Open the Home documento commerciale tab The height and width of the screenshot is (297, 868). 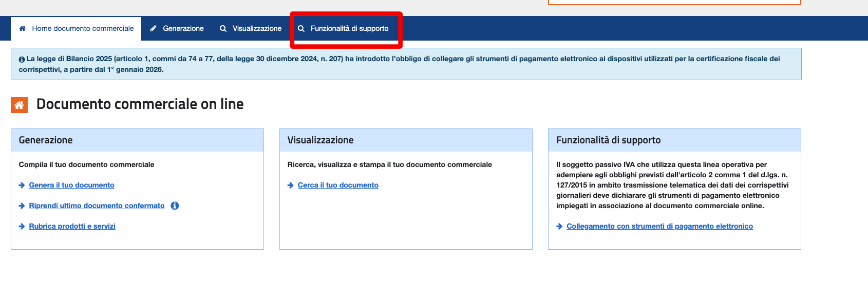[83, 29]
